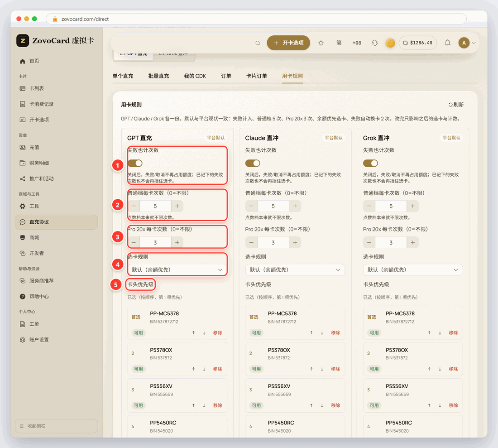Expand the user avatar menu chevron
498x448 pixels.
pyautogui.click(x=474, y=43)
